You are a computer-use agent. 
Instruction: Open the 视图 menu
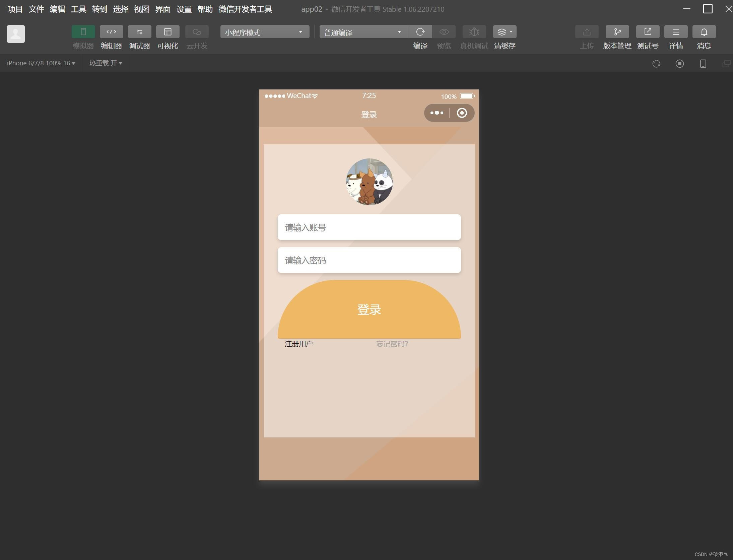[x=142, y=9]
